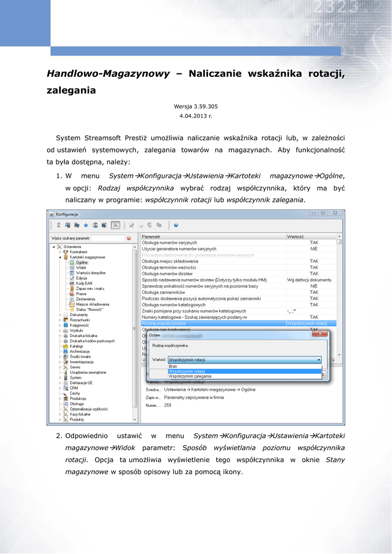Choose Współczynnik zalegania from the list
392x554 pixels.
(x=189, y=376)
